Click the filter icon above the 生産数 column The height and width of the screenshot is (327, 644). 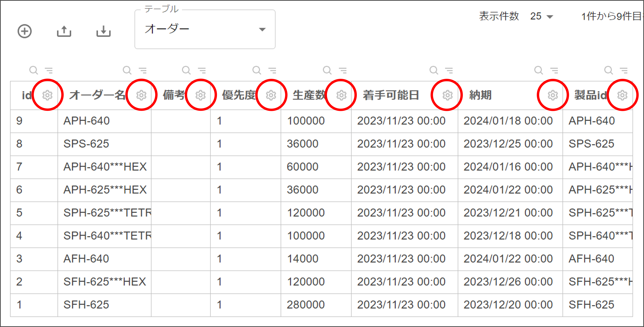343,70
